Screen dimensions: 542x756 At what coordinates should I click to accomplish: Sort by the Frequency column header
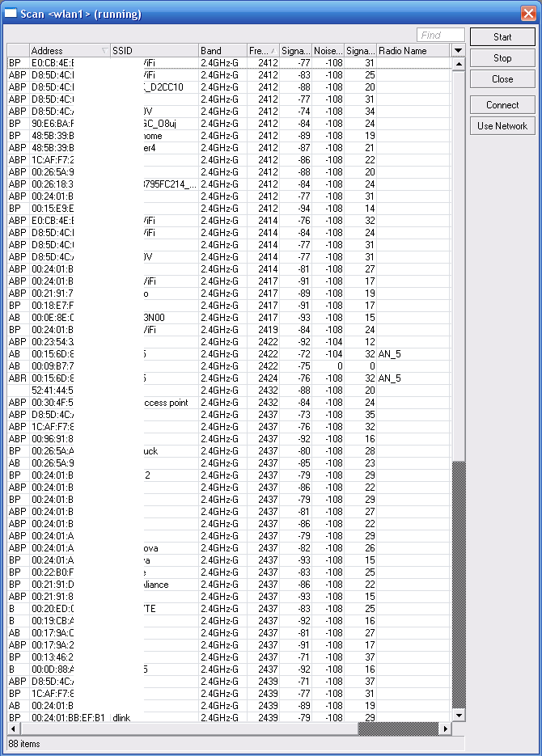[263, 51]
